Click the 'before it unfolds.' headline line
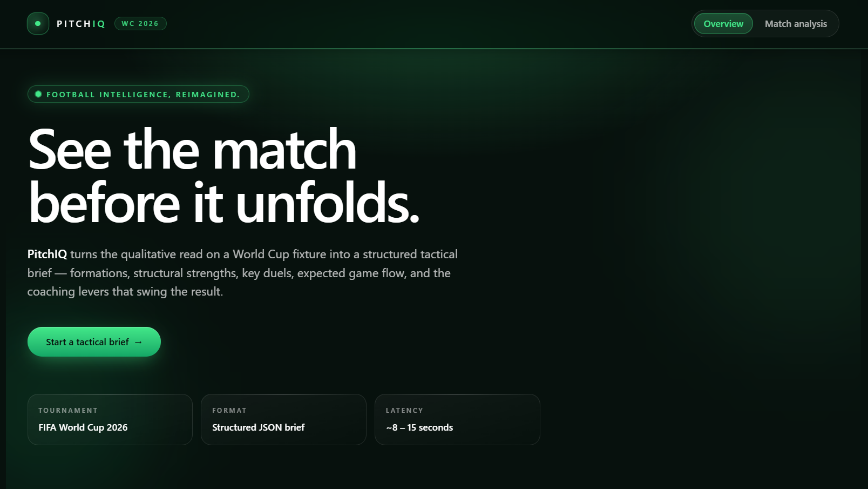 (x=223, y=203)
